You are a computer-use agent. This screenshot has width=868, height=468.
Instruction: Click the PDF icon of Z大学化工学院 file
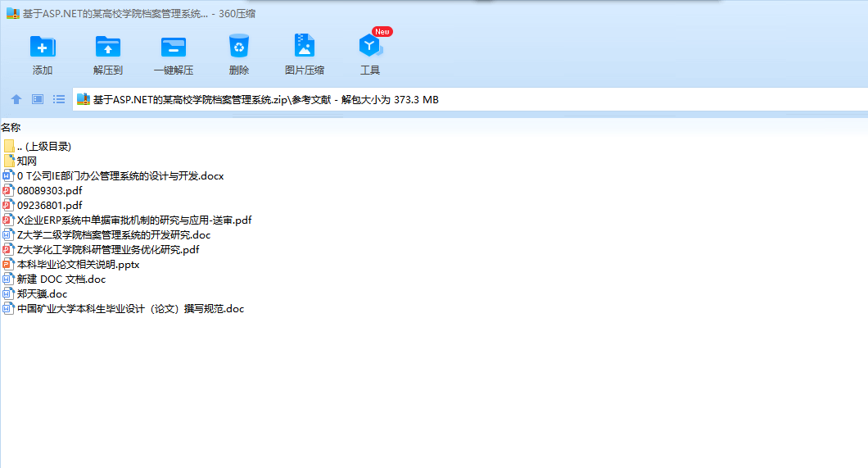8,250
